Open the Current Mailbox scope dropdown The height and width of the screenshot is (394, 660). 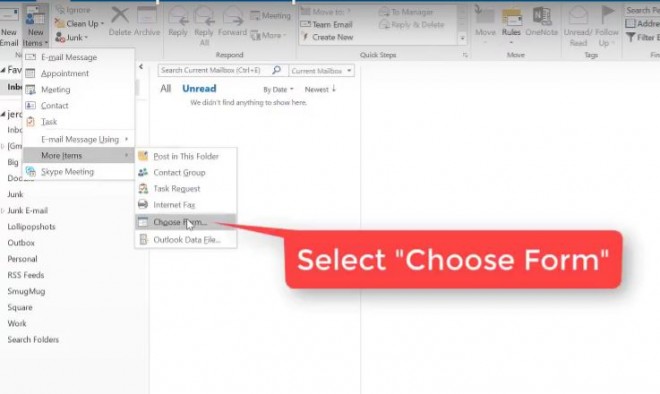[321, 71]
